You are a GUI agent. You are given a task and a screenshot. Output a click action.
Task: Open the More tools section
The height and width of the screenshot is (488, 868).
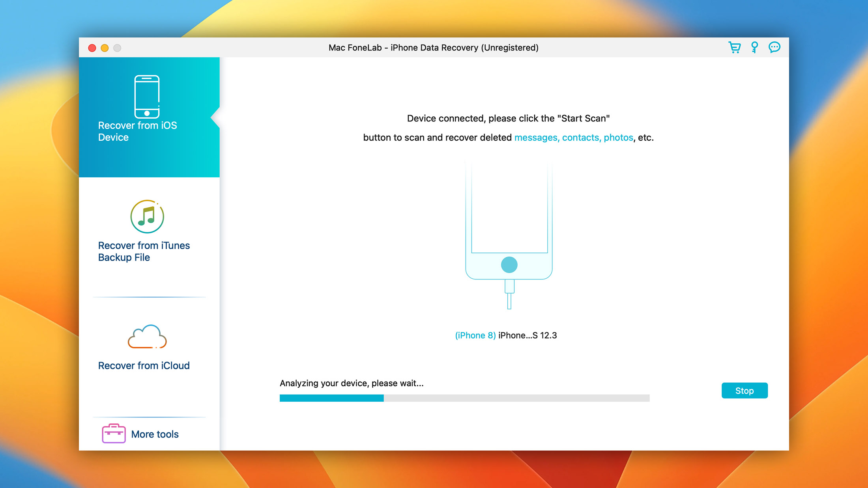[x=149, y=434]
